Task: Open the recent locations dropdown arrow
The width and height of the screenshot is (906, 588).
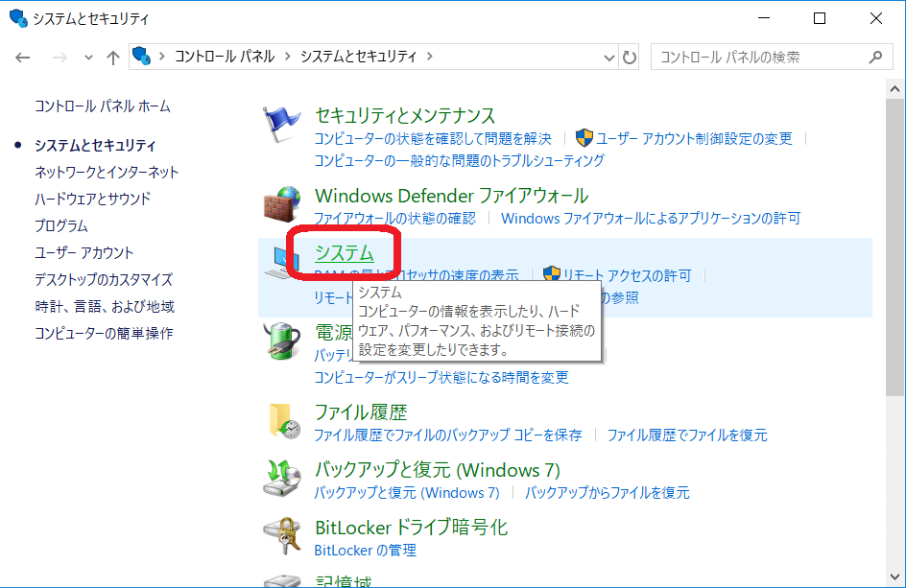Action: point(88,58)
